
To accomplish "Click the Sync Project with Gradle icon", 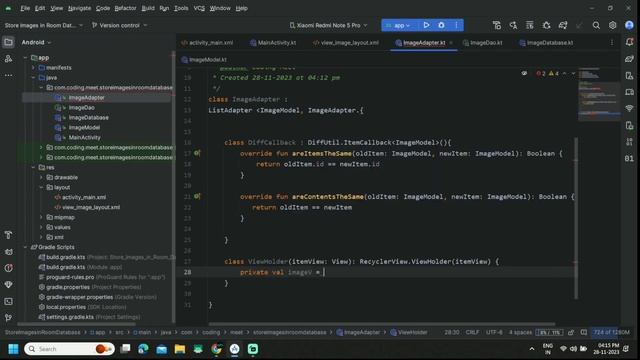I will (x=563, y=25).
